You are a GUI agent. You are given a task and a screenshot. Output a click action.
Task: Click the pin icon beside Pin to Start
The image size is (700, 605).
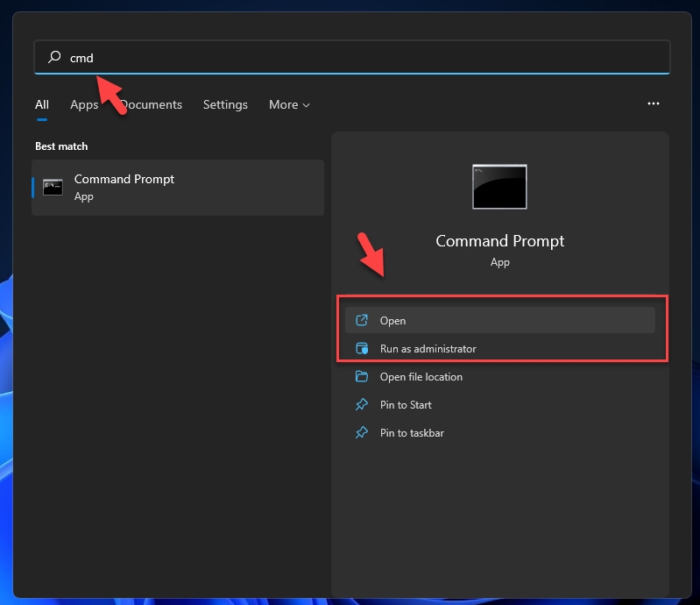pyautogui.click(x=362, y=404)
